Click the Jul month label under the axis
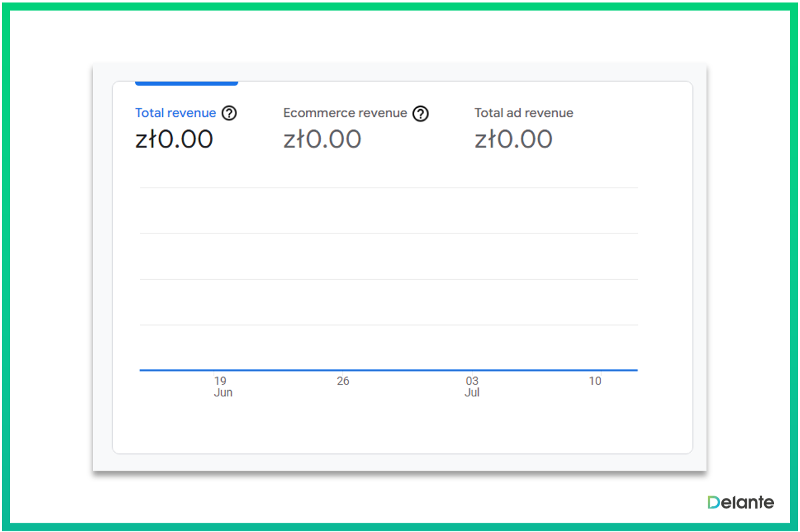 pyautogui.click(x=472, y=393)
